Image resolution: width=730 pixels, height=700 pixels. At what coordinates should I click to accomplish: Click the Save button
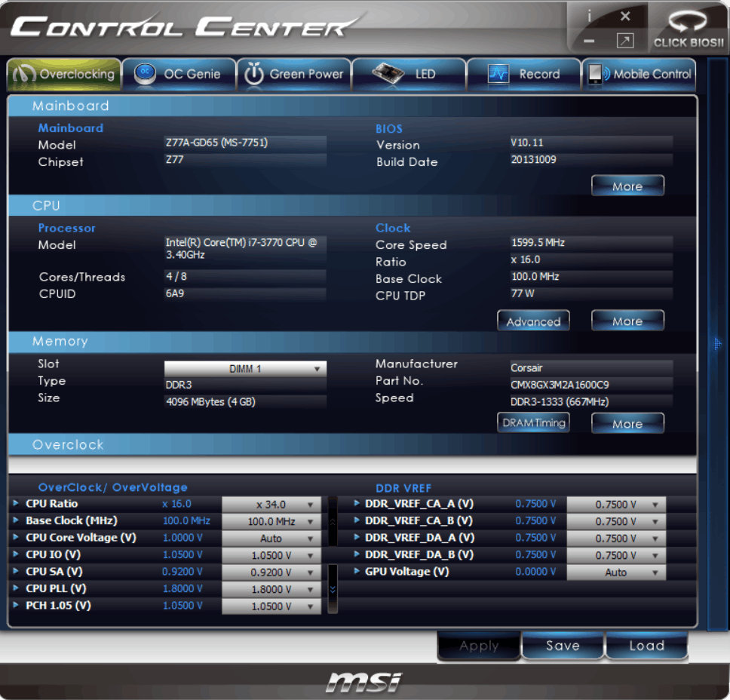point(563,646)
